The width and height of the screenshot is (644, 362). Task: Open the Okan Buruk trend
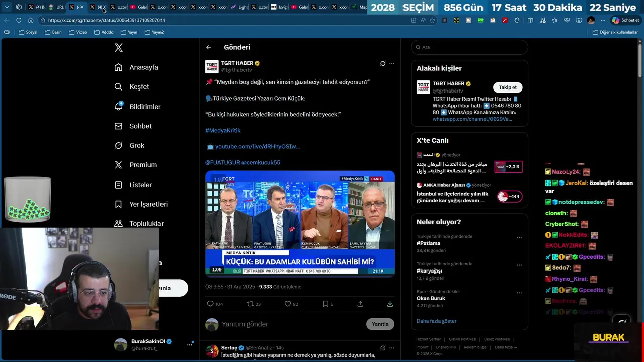pyautogui.click(x=431, y=298)
